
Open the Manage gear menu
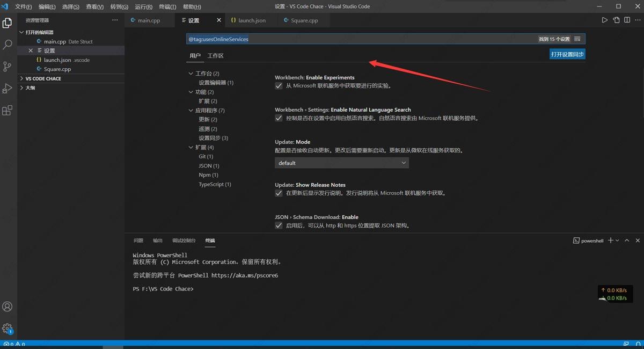coord(8,328)
